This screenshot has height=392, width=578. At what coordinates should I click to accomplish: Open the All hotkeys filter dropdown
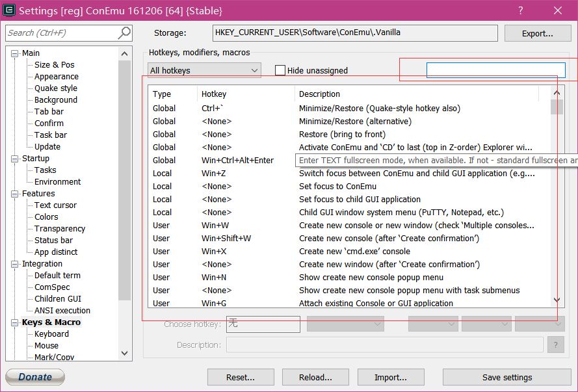point(204,70)
